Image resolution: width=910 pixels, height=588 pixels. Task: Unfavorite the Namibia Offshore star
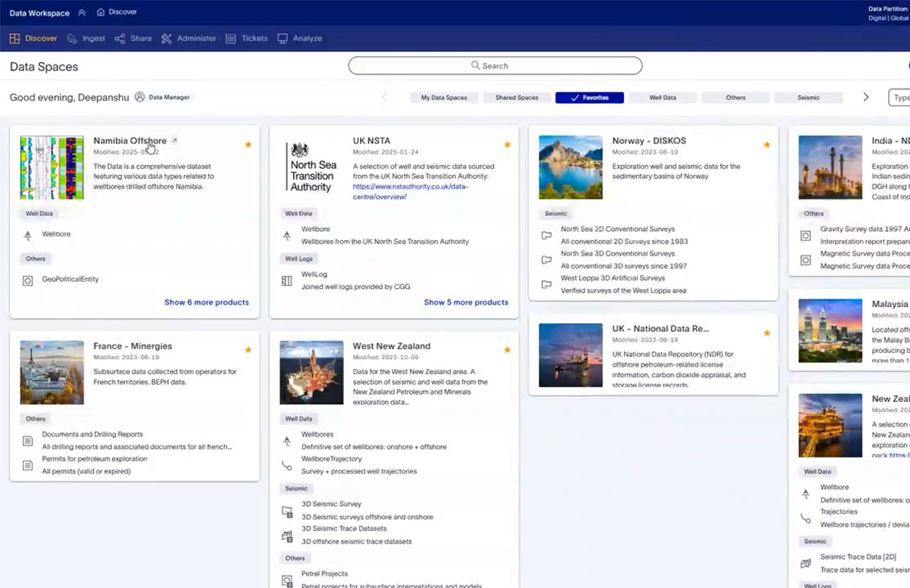pos(248,144)
